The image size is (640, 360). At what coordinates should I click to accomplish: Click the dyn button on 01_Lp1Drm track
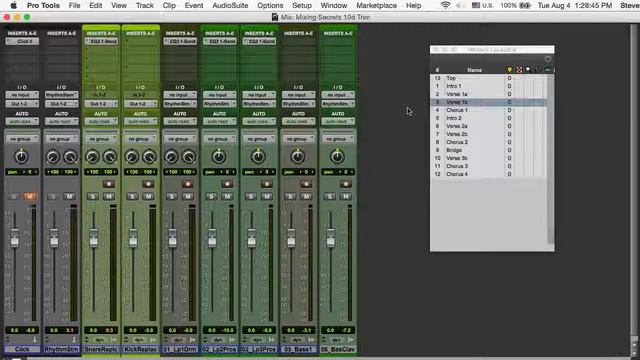tap(179, 340)
